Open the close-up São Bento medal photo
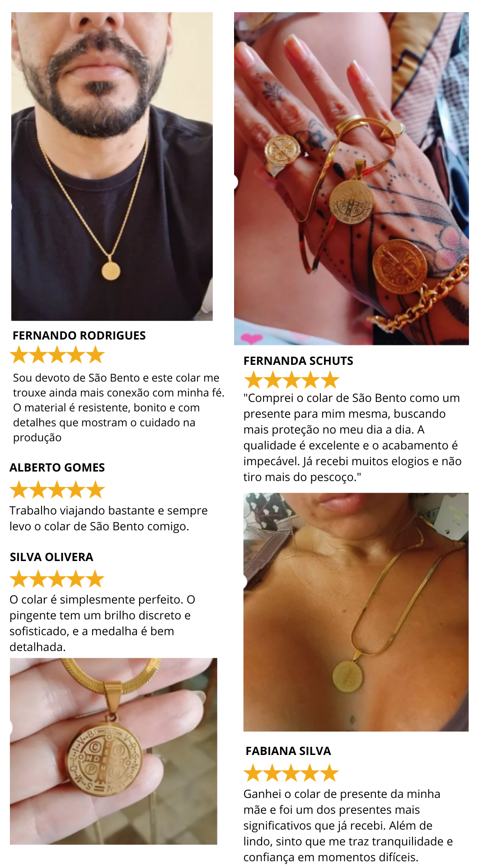 (x=113, y=751)
